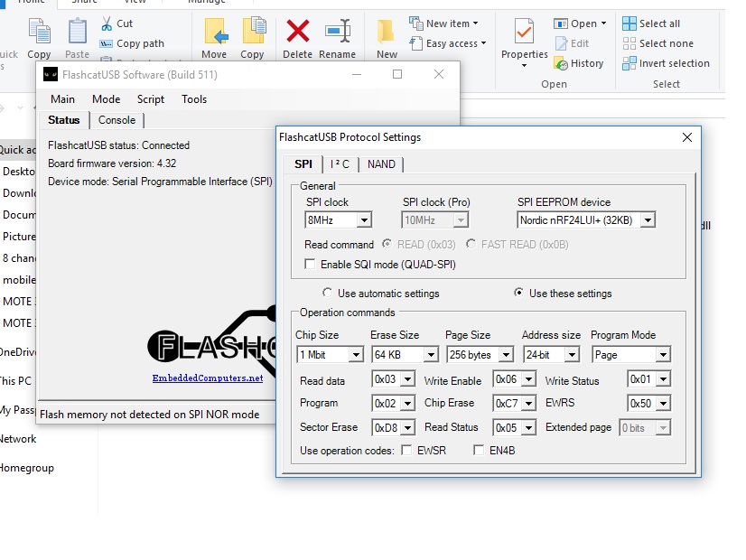
Task: Open the Mode menu in FlashcatUSB
Action: [x=106, y=99]
